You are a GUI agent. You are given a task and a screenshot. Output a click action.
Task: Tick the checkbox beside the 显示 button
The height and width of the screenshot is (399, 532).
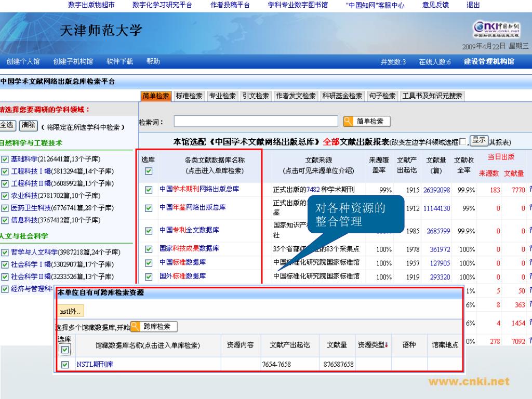click(x=462, y=141)
